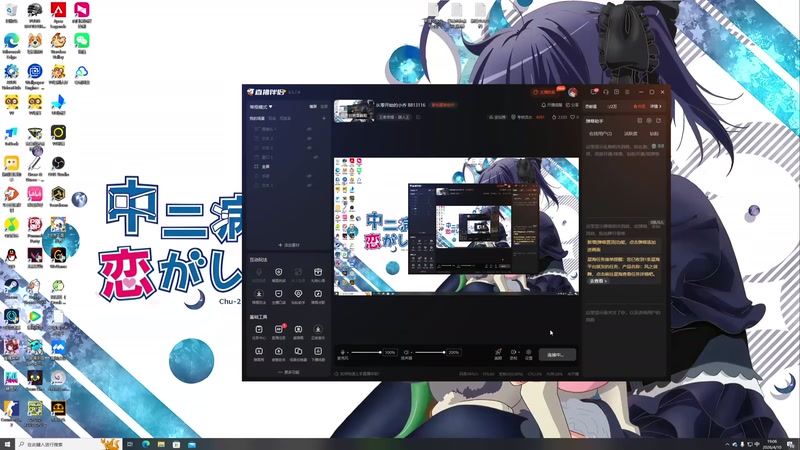Open the shield-star tool in 互动玩法 section
Screen dimensions: 800x450
(279, 272)
